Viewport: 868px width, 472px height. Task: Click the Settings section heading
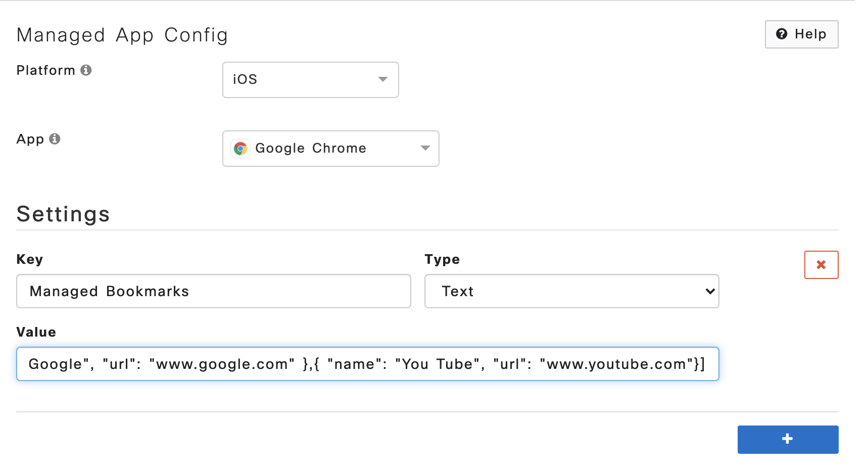(63, 214)
